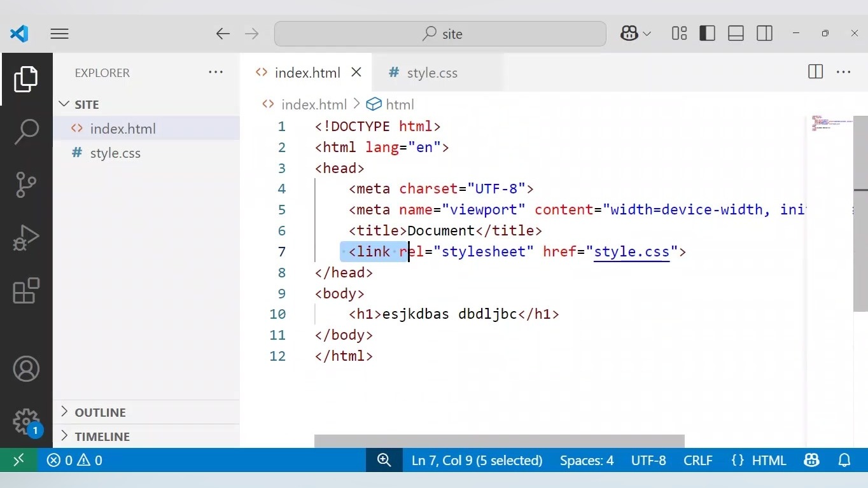Viewport: 868px width, 488px height.
Task: Change the UTF-8 file encoding
Action: pyautogui.click(x=648, y=460)
